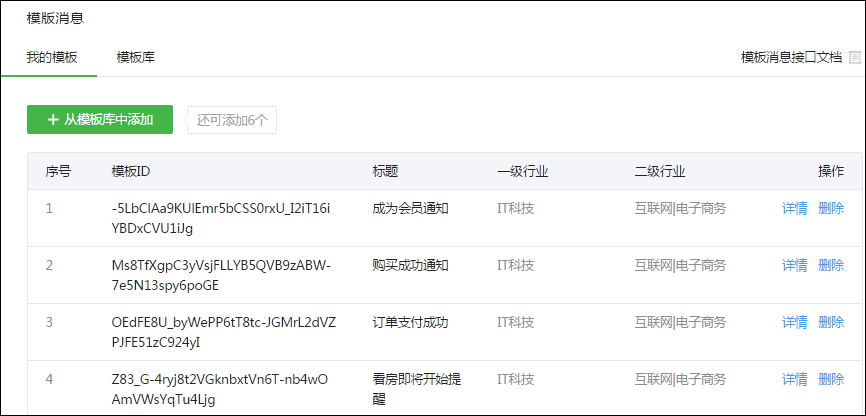Remove the 看房即将开始提醒 template

click(x=831, y=380)
